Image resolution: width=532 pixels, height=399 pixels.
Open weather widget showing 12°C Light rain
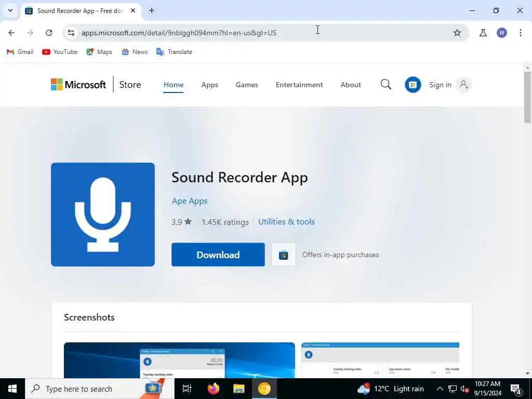(391, 389)
